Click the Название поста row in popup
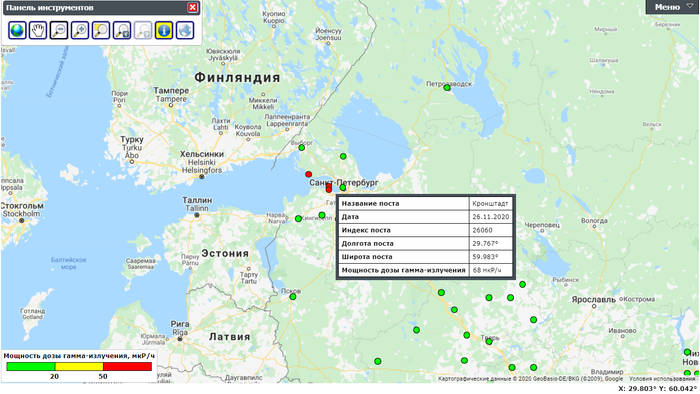 [x=425, y=203]
